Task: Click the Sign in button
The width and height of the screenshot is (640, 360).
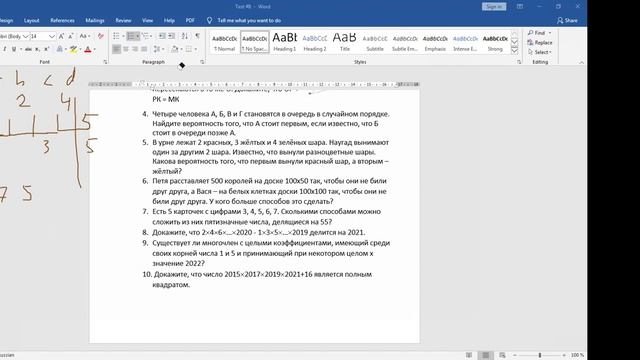Action: 494,7
